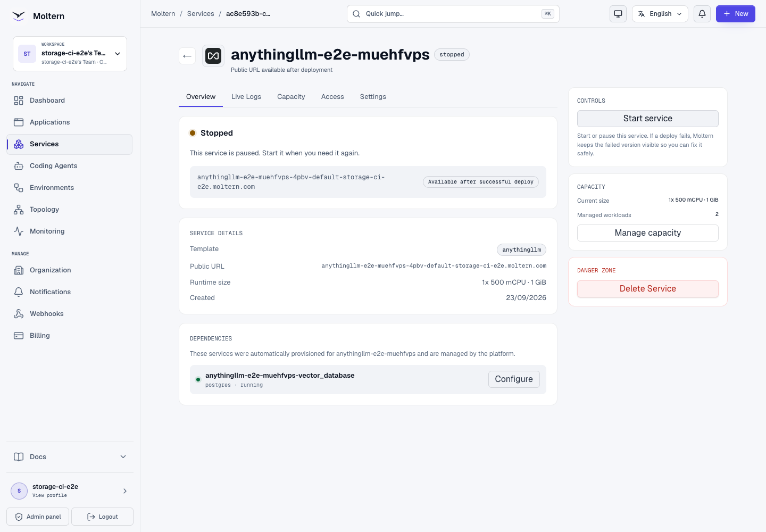Focus the Quick jump search field
Image resolution: width=766 pixels, height=532 pixels.
click(453, 14)
